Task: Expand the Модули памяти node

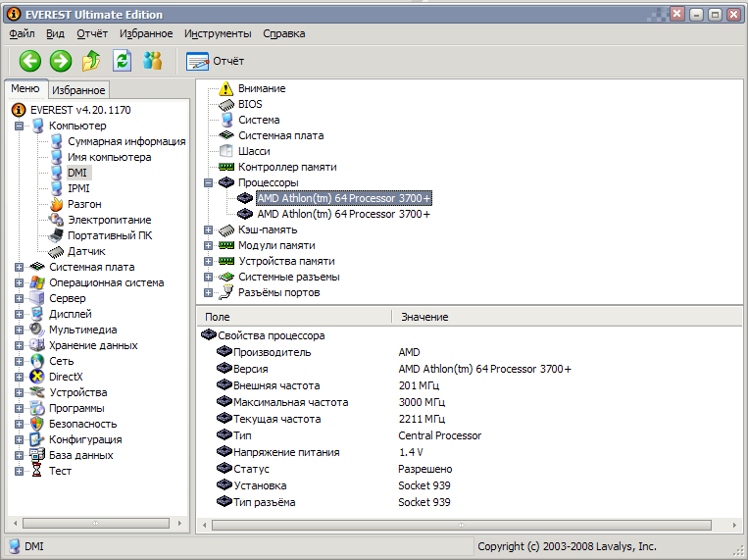Action: tap(208, 246)
